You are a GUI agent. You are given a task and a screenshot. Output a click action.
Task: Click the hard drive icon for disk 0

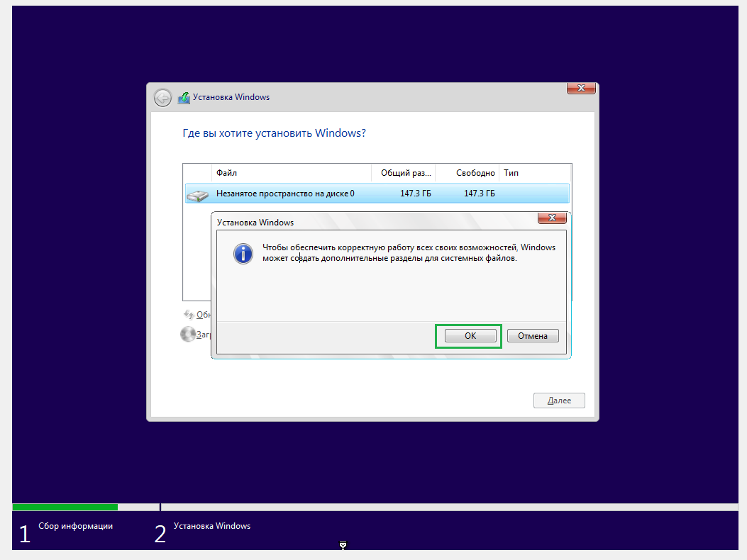[x=198, y=195]
